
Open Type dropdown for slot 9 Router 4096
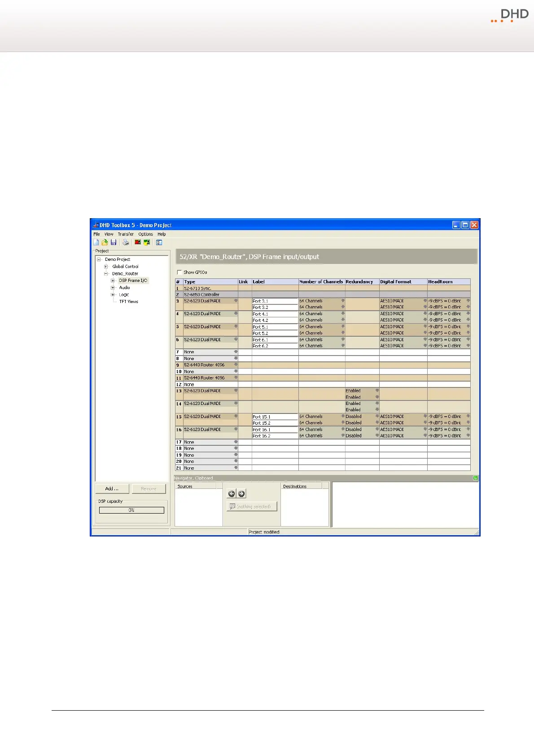point(236,365)
